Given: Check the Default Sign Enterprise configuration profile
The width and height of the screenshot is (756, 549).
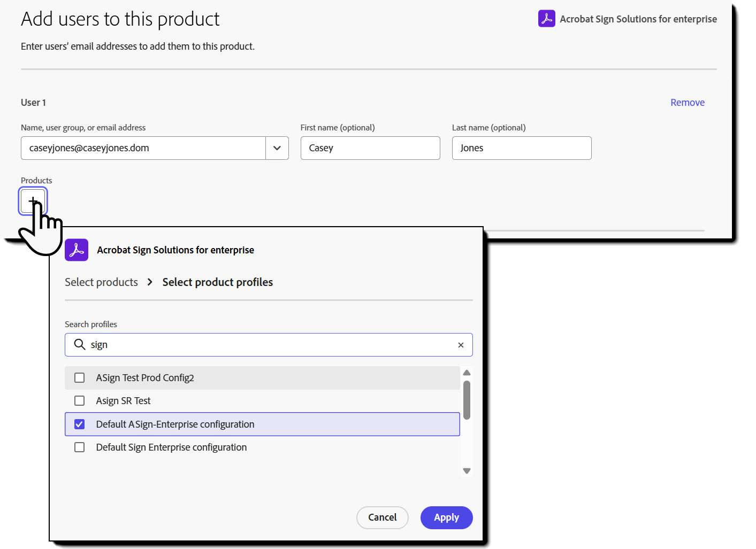Looking at the screenshot, I should point(79,447).
